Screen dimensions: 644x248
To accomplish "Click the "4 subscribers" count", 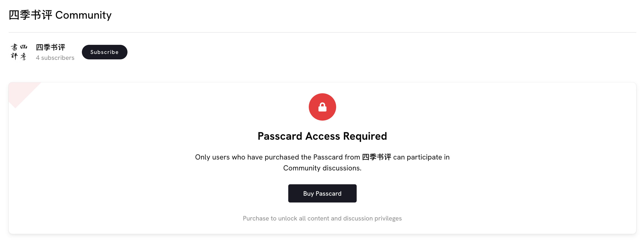I will click(55, 58).
